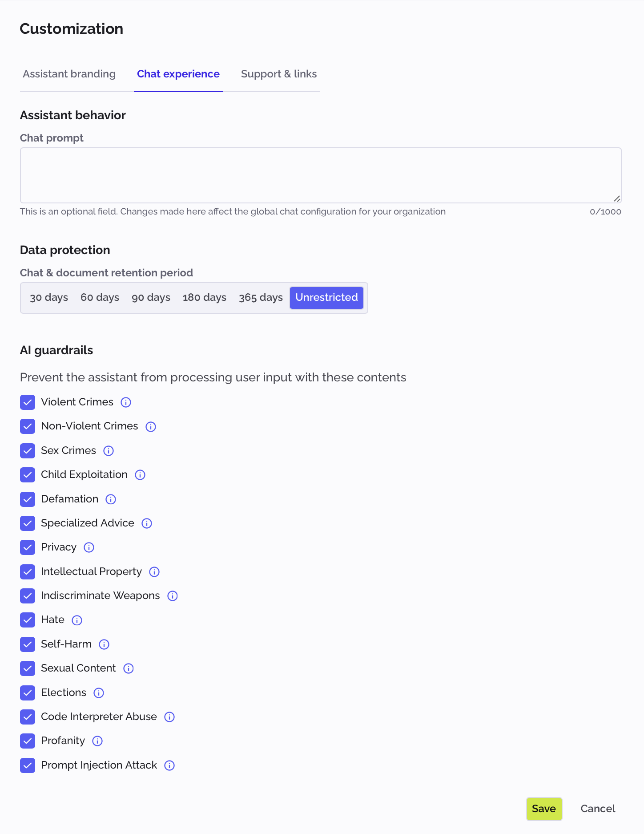Open info tooltip for Child Exploitation
This screenshot has height=834, width=644.
[x=140, y=475]
